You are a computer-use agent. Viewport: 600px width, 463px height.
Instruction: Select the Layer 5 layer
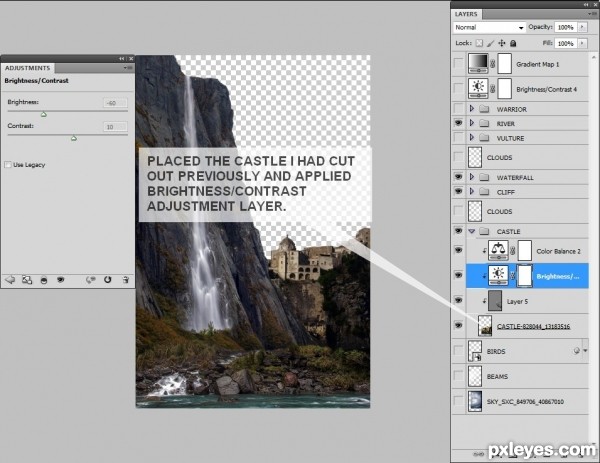(x=527, y=301)
